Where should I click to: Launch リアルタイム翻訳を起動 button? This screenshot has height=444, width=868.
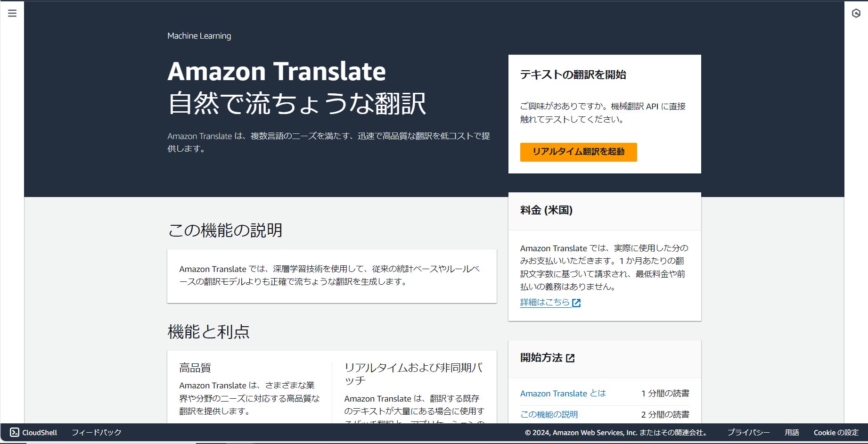(578, 152)
